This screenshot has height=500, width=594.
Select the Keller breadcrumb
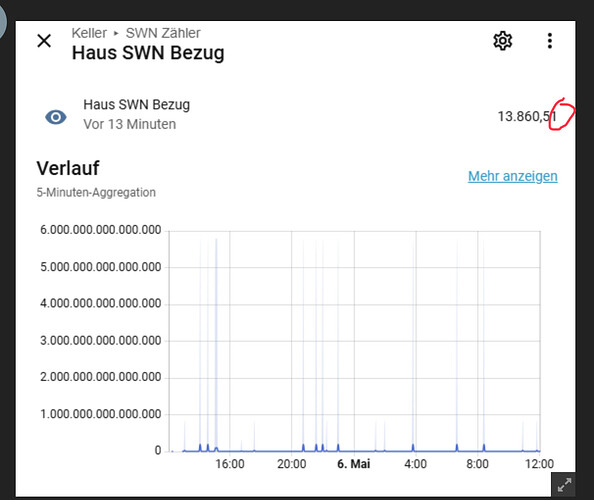[x=89, y=33]
